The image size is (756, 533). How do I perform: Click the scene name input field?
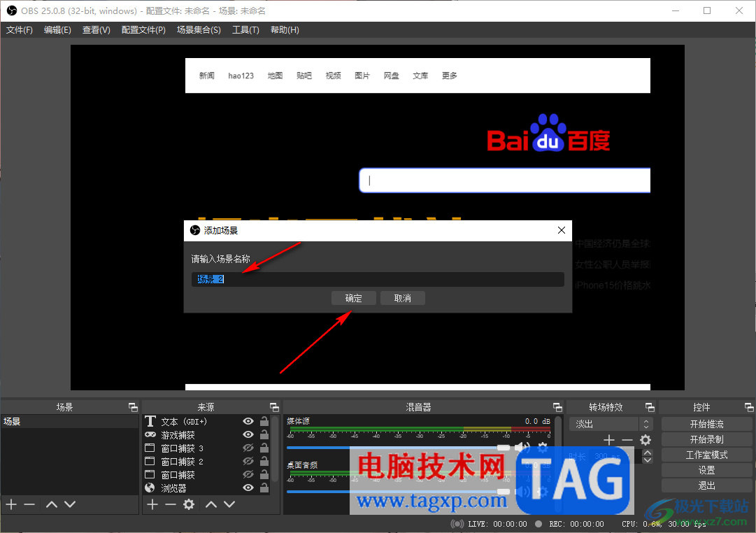[378, 279]
